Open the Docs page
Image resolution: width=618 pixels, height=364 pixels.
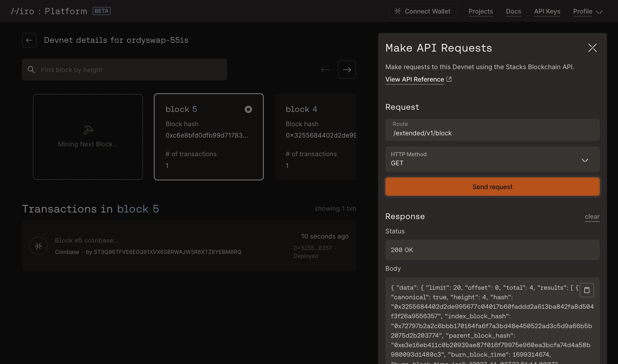513,11
